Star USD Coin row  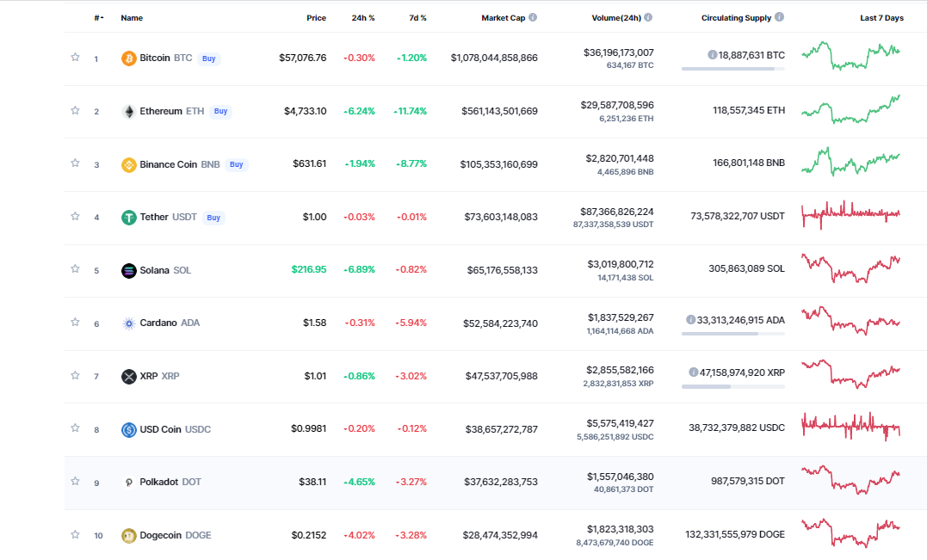point(75,428)
